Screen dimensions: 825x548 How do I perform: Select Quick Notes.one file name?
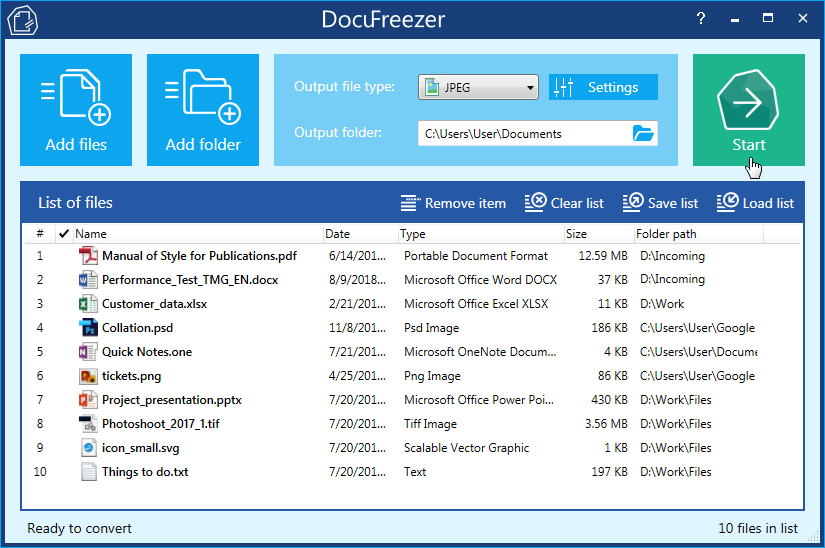pyautogui.click(x=147, y=352)
